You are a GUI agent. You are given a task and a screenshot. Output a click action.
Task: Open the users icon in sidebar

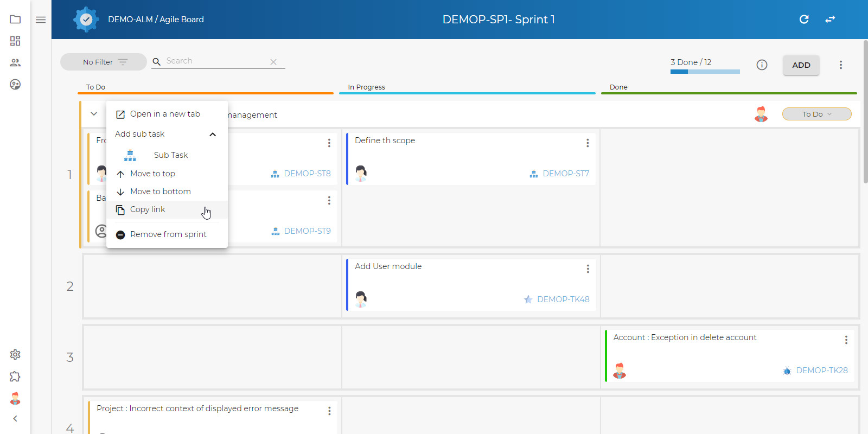(x=15, y=63)
